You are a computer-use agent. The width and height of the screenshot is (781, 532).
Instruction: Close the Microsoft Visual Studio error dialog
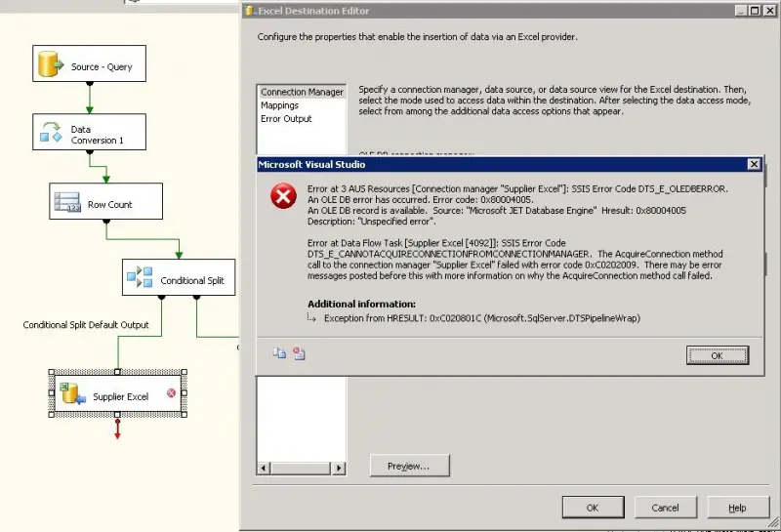754,164
